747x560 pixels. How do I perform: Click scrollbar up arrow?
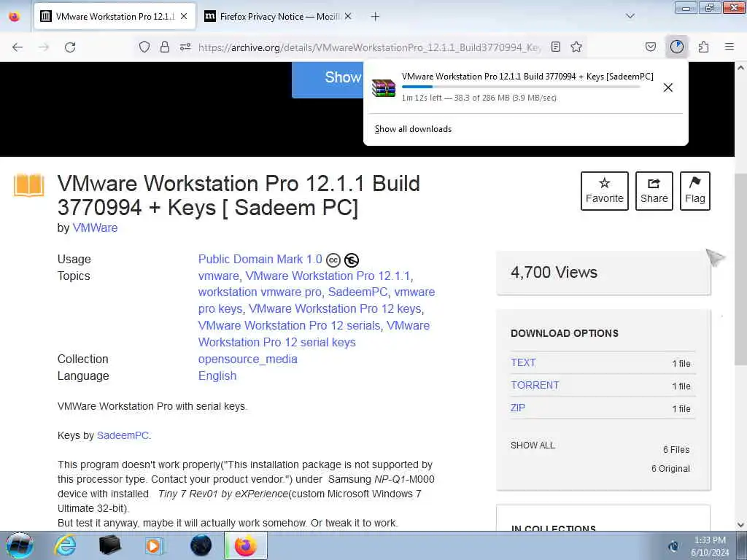click(x=740, y=68)
